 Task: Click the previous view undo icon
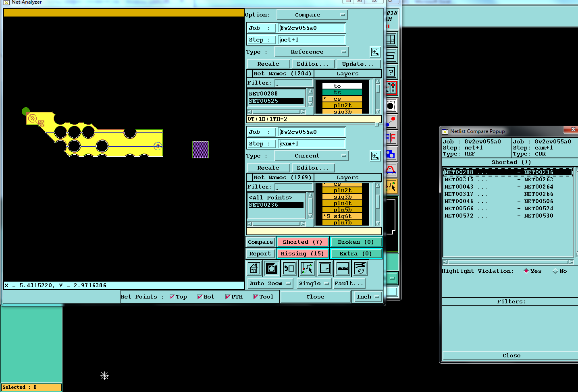point(289,268)
